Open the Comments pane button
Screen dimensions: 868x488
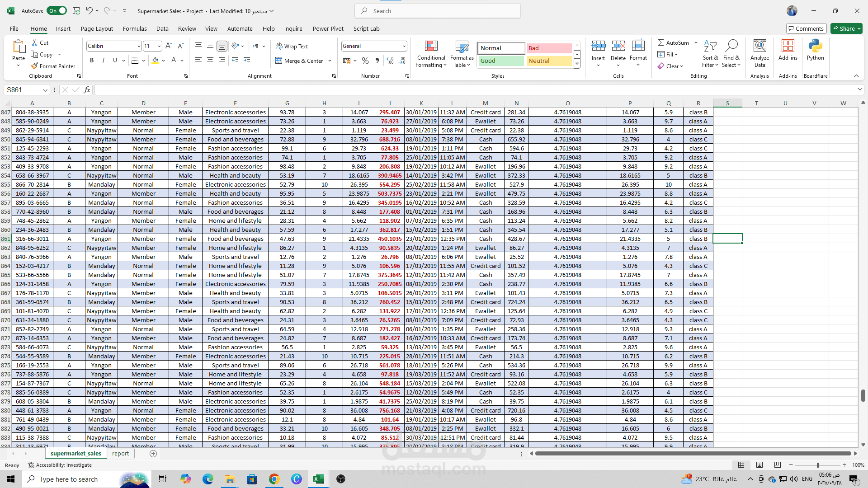point(806,28)
